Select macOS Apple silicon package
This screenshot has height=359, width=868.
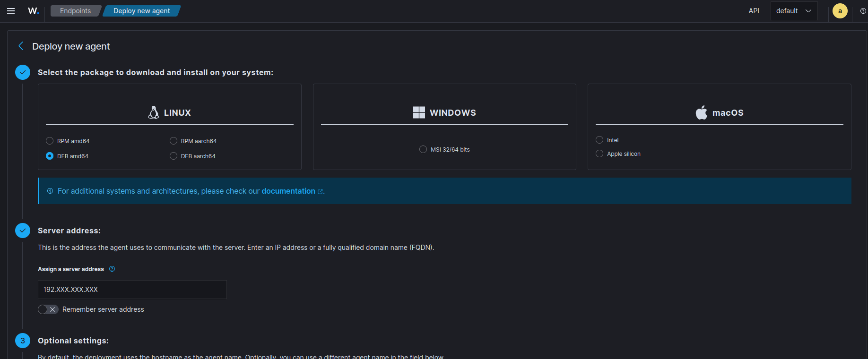tap(599, 154)
